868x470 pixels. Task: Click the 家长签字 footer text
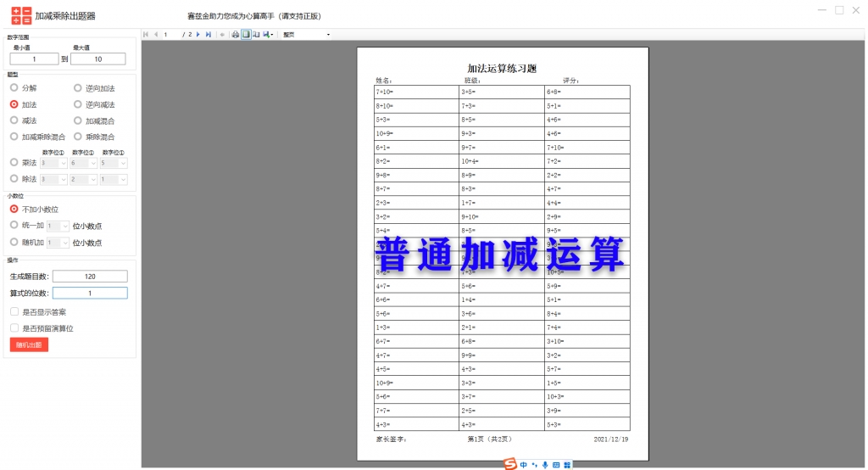click(x=392, y=439)
